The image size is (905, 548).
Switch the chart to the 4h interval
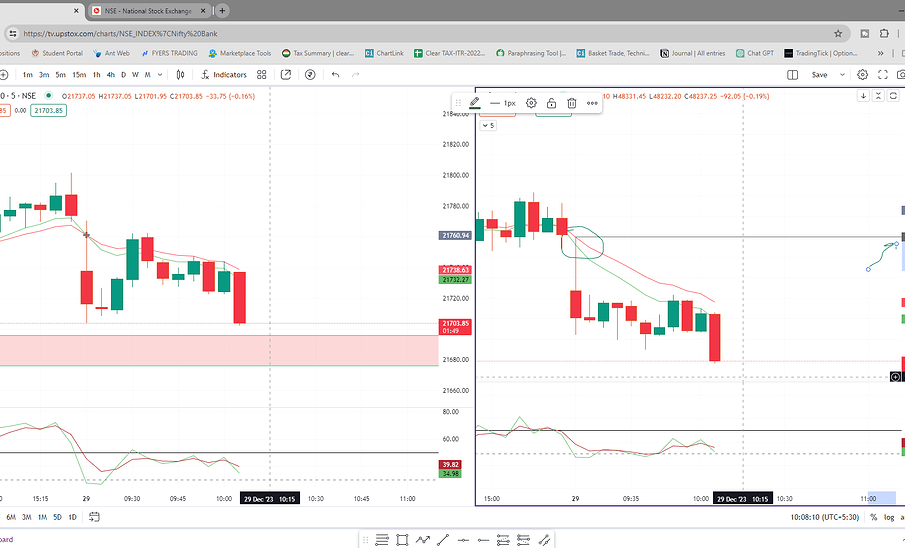pos(109,74)
